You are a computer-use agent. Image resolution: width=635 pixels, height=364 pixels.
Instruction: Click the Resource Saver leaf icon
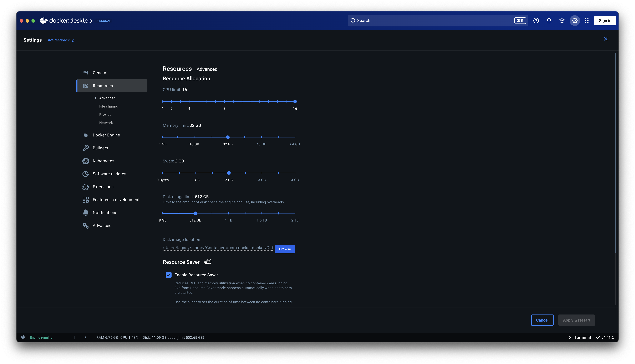click(x=208, y=262)
